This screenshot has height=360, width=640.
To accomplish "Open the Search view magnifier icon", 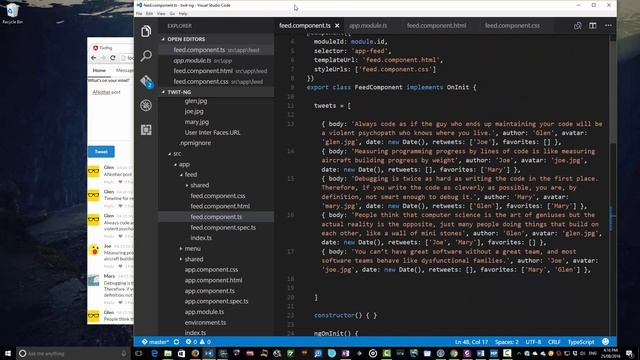I will coord(146,56).
